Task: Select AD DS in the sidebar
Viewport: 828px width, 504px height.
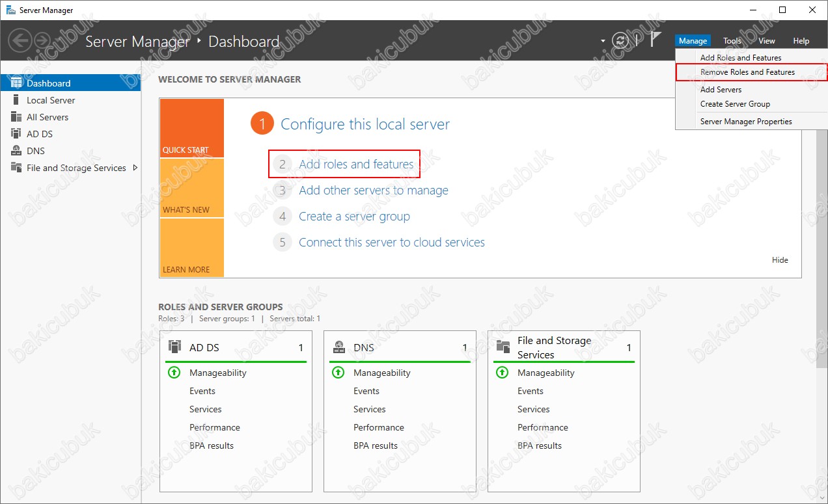Action: pos(70,134)
